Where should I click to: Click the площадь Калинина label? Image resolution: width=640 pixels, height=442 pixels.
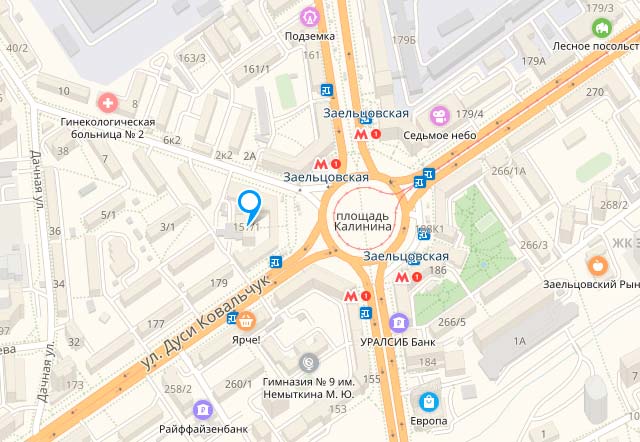click(363, 221)
